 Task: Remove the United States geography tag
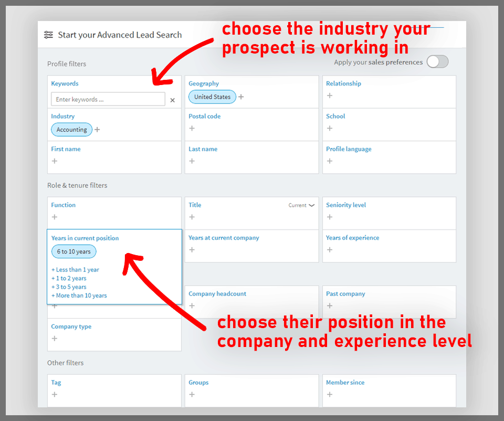[212, 97]
